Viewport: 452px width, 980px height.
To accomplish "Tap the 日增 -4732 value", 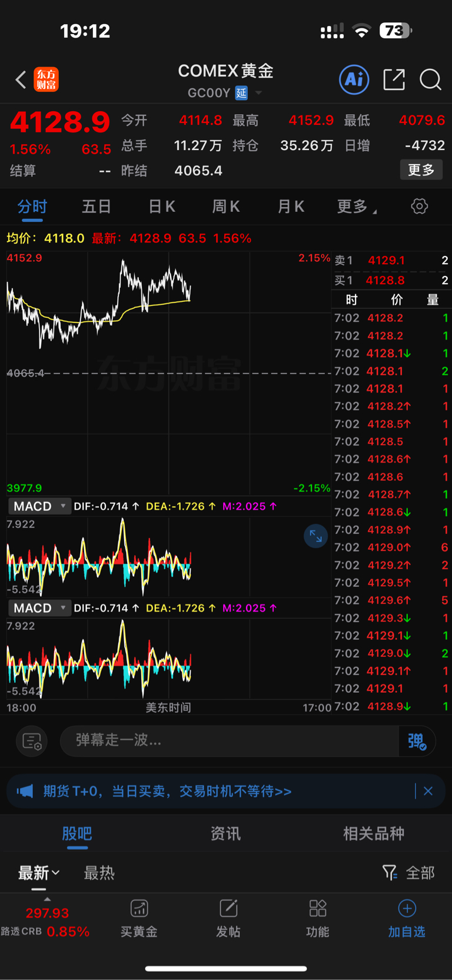I will pos(425,145).
